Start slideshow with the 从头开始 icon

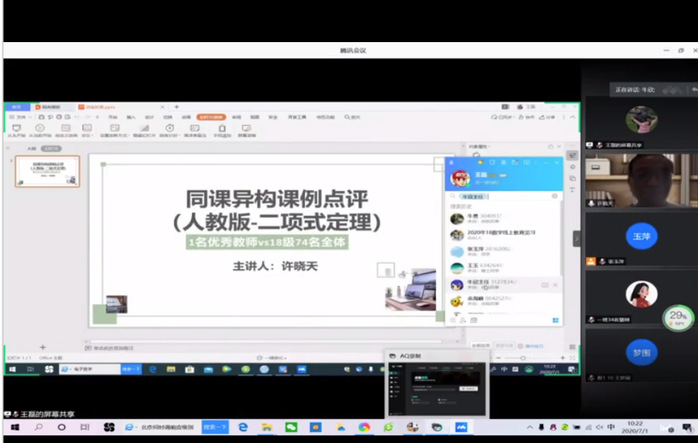point(16,129)
